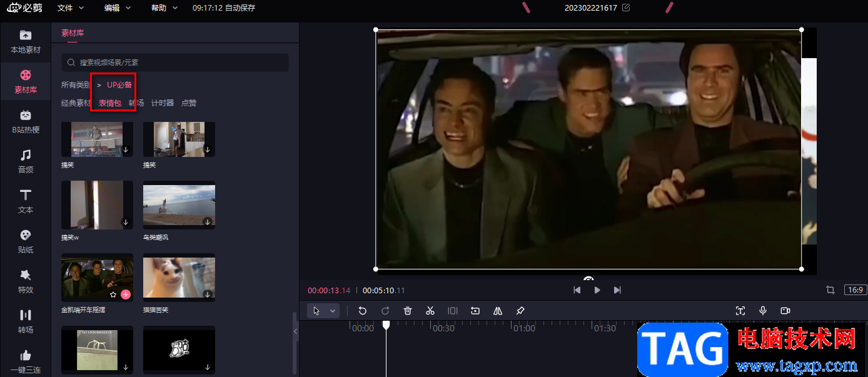Open the 一键三连 panel

coord(25,362)
